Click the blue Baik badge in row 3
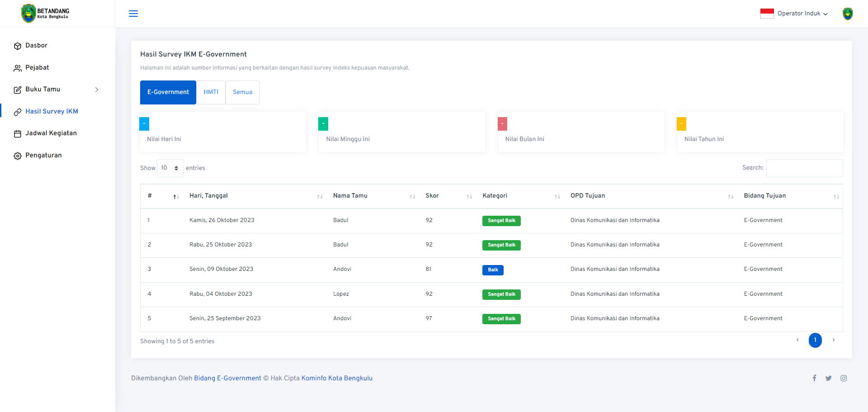This screenshot has width=868, height=412. 493,270
